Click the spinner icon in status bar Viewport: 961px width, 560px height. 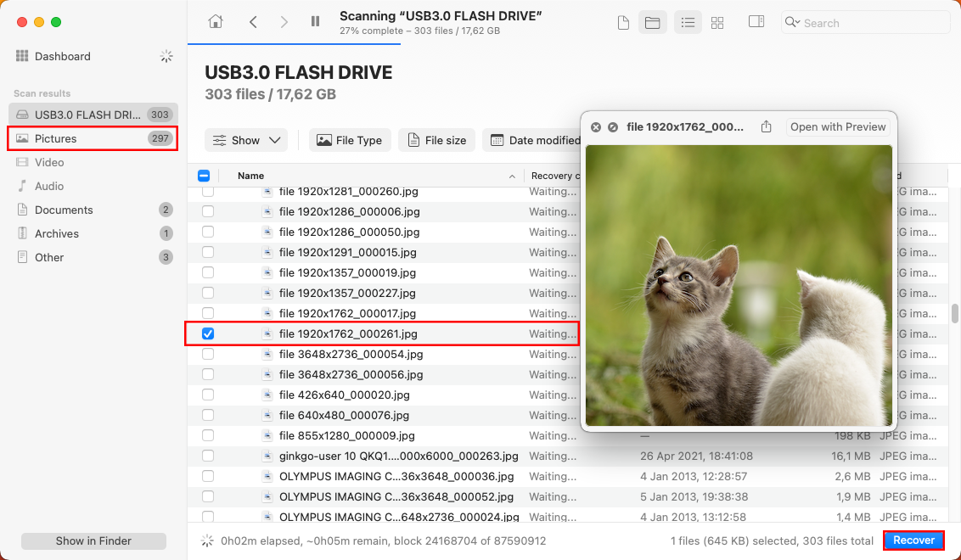pos(207,540)
